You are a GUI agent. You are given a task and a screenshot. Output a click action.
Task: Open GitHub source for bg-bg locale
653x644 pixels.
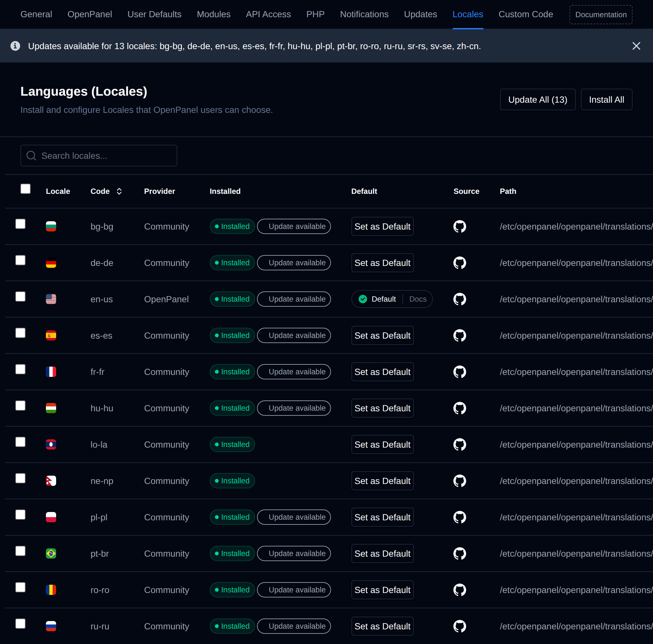click(x=460, y=226)
